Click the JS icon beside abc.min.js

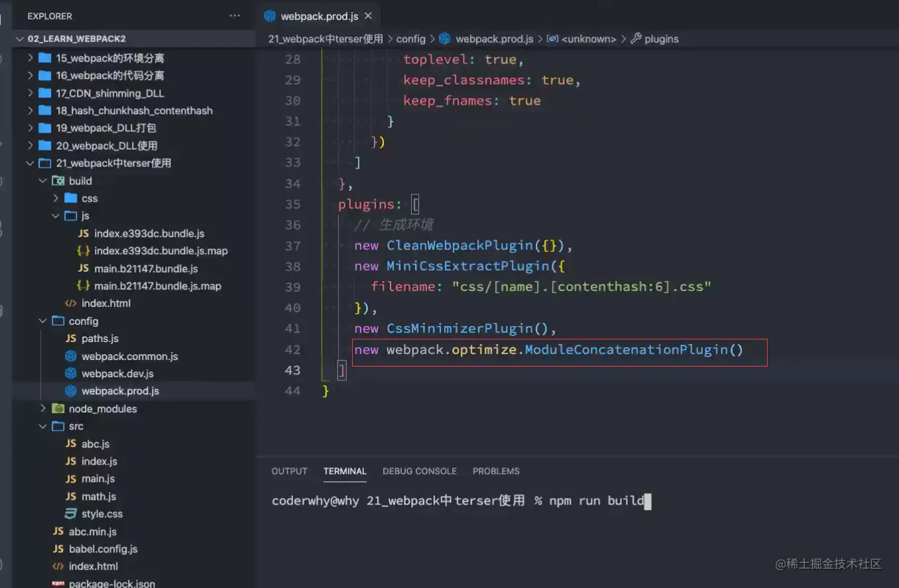(x=58, y=531)
